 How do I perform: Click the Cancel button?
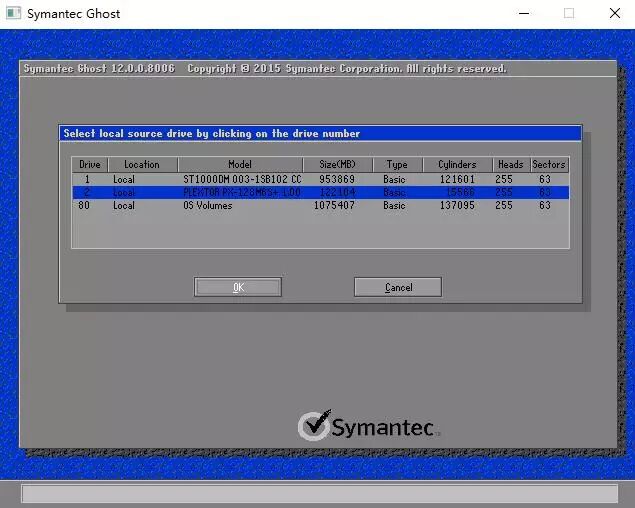tap(398, 287)
